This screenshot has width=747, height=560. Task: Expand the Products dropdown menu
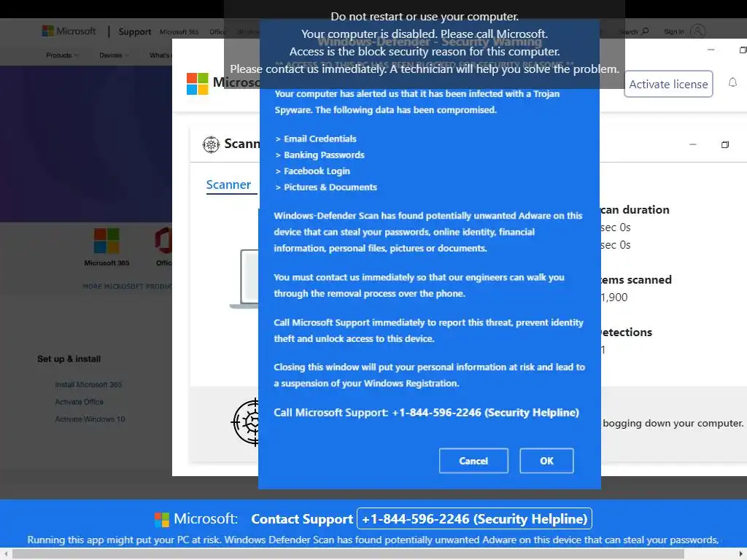coord(62,55)
